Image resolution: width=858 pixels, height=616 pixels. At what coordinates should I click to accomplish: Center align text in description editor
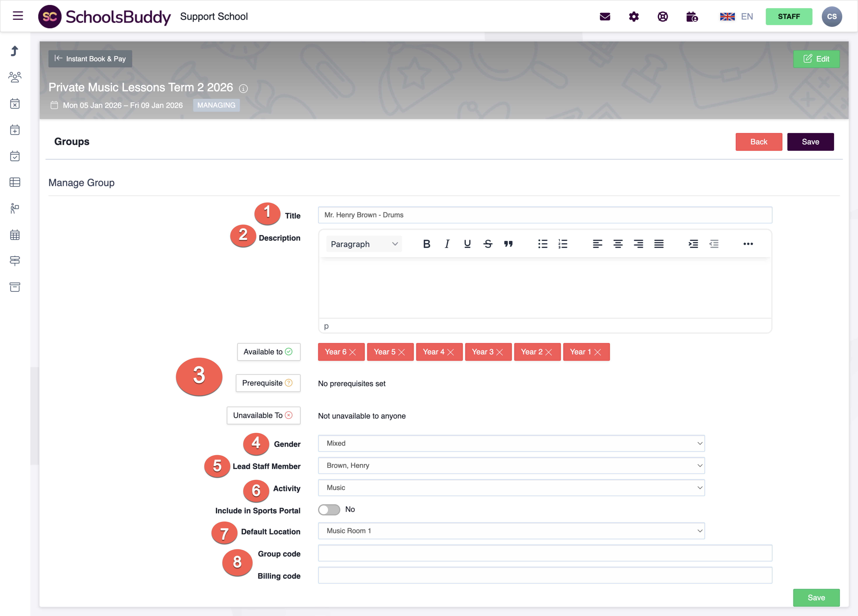pos(618,244)
